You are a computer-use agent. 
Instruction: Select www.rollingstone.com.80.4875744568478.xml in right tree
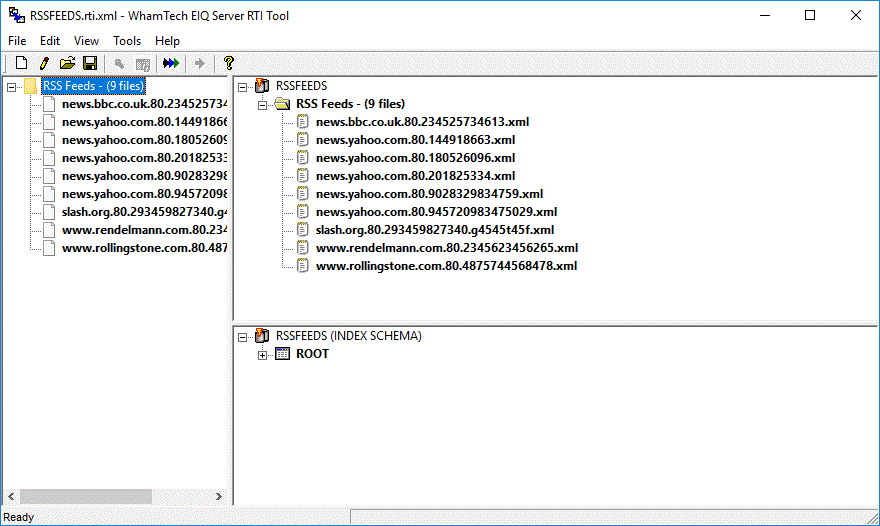[x=446, y=265]
